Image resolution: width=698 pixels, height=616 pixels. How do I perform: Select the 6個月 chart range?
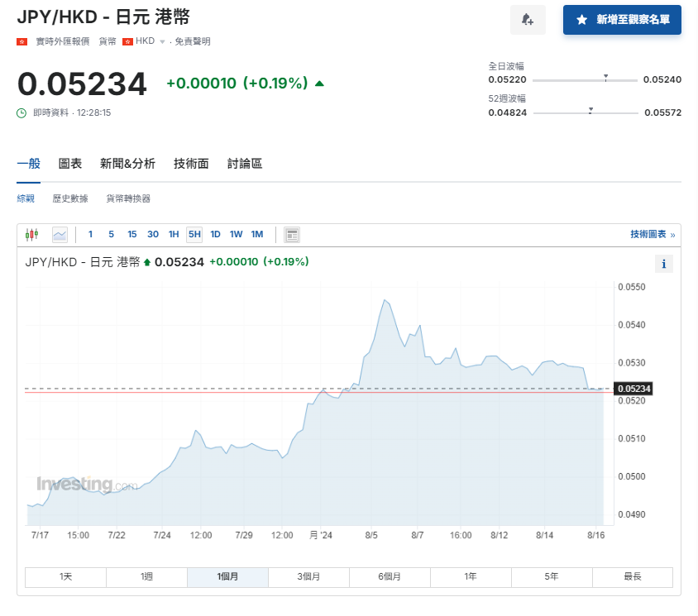tap(390, 576)
